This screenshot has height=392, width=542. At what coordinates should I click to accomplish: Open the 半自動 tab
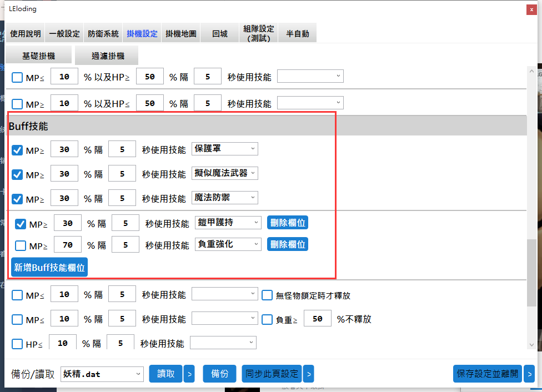click(x=297, y=33)
